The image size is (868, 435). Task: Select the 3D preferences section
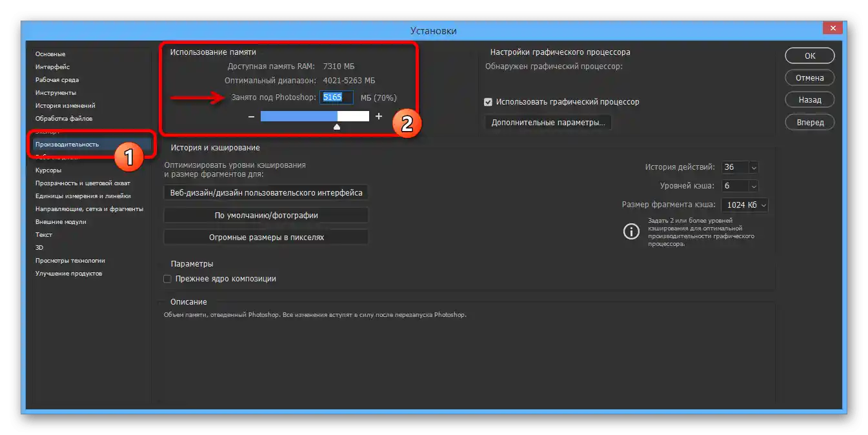click(39, 248)
